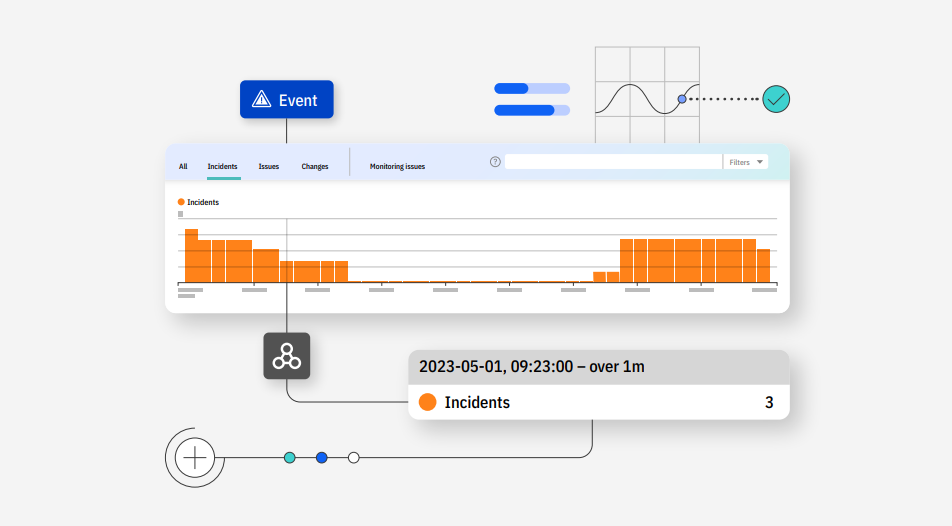Click the blue point on the curve

point(682,99)
